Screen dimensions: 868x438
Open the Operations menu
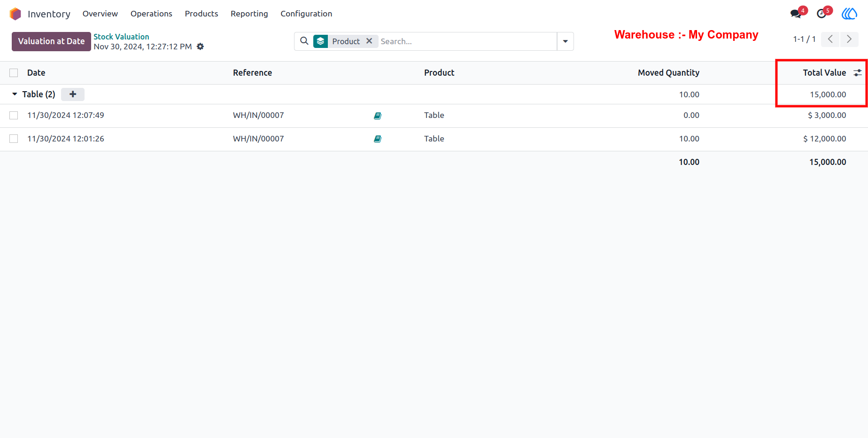(x=151, y=14)
